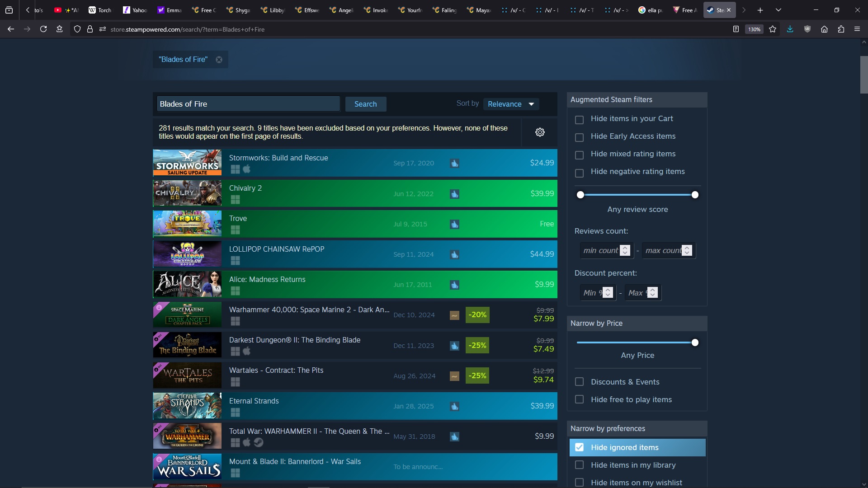Switch to Torch browser tab
This screenshot has height=488, width=868.
click(x=100, y=10)
